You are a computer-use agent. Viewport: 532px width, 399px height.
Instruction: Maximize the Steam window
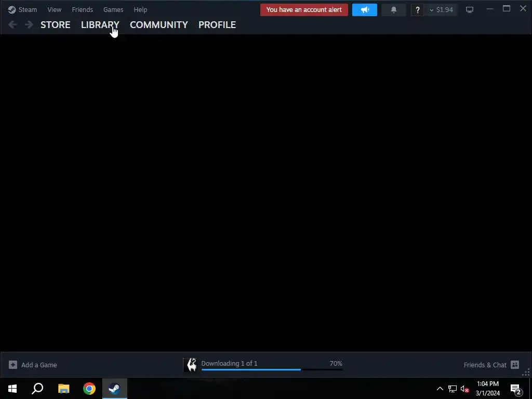(x=507, y=9)
